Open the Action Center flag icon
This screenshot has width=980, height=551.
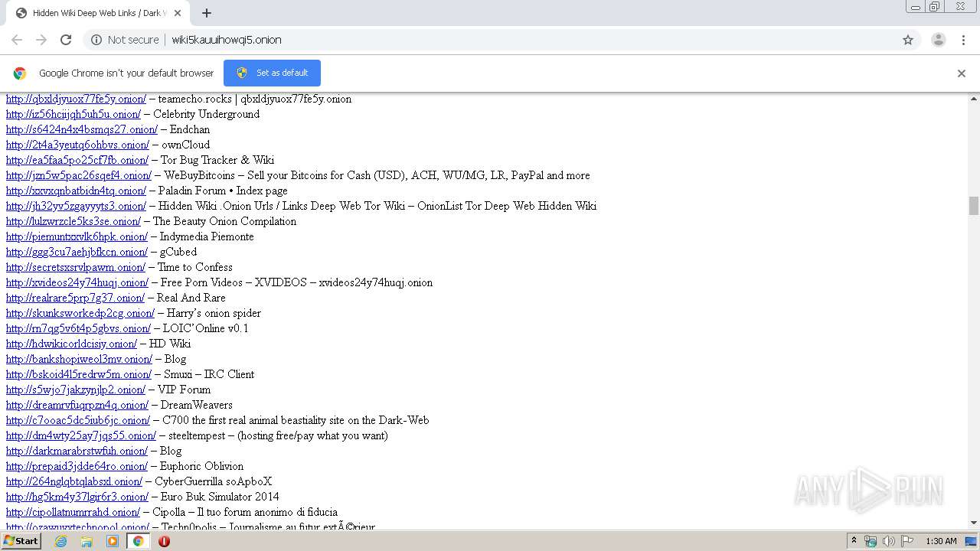907,541
